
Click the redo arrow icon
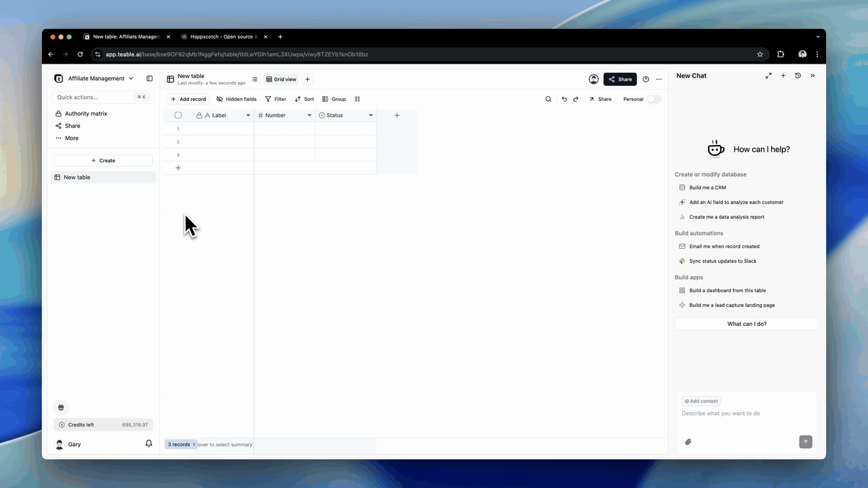point(576,99)
